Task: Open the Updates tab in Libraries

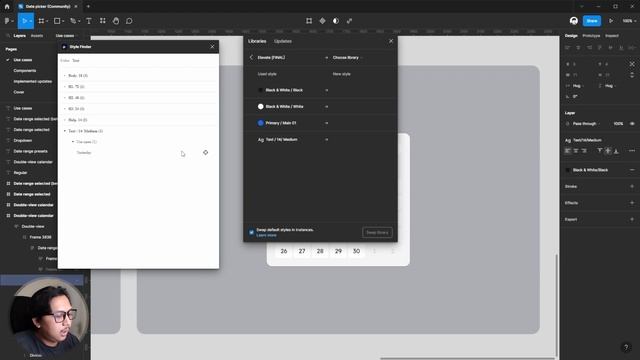Action: coord(283,41)
